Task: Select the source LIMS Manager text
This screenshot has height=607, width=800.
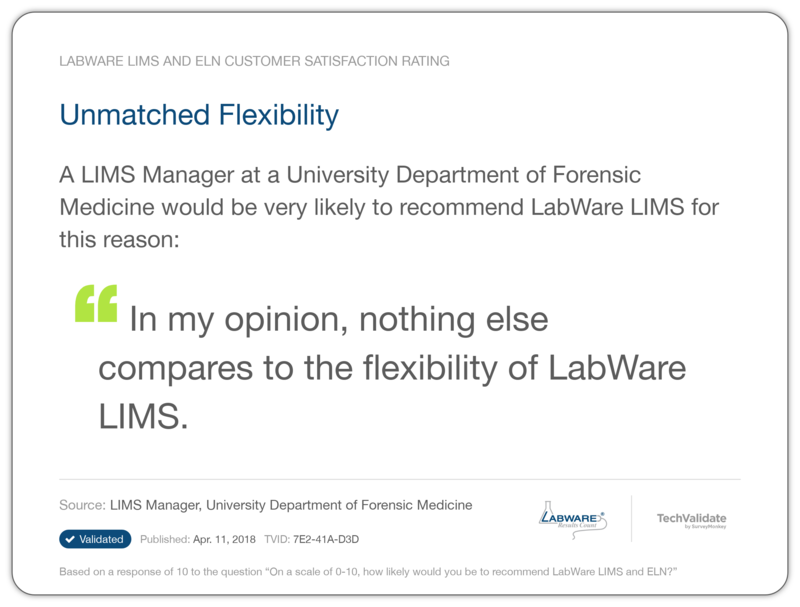Action: tap(291, 505)
